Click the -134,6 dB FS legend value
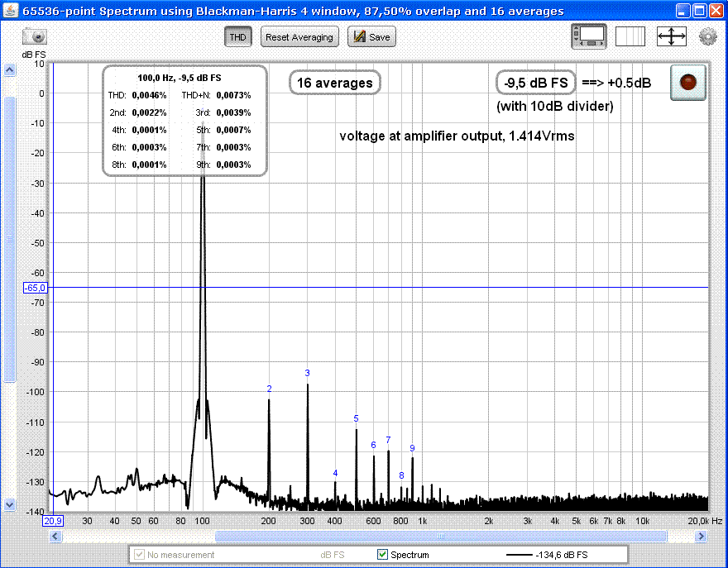 pos(562,555)
